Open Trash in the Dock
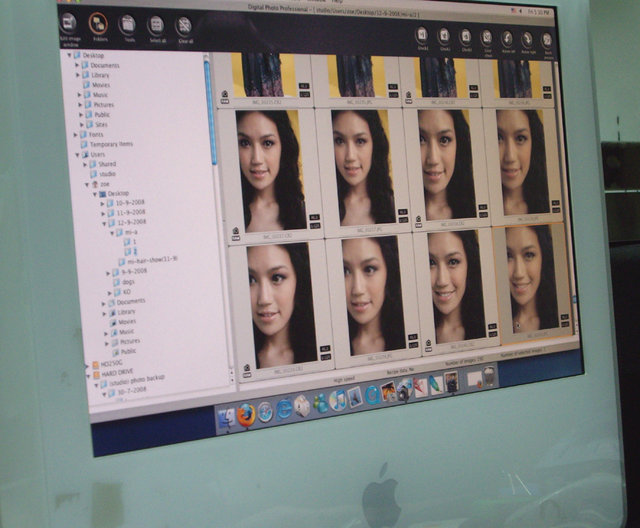 (x=488, y=376)
